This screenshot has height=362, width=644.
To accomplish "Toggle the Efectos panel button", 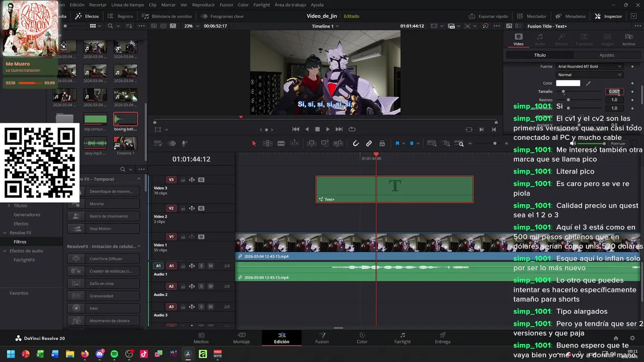I will [x=87, y=16].
